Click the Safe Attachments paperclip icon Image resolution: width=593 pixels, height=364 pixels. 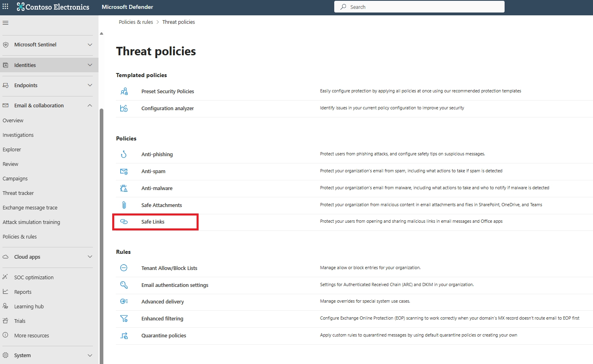pos(124,205)
